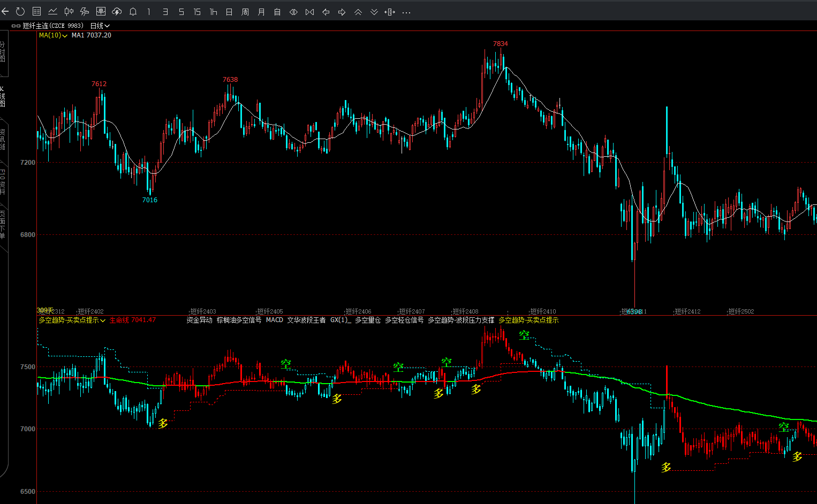This screenshot has width=817, height=504.
Task: Click the panel split layout icon
Action: pos(390,12)
